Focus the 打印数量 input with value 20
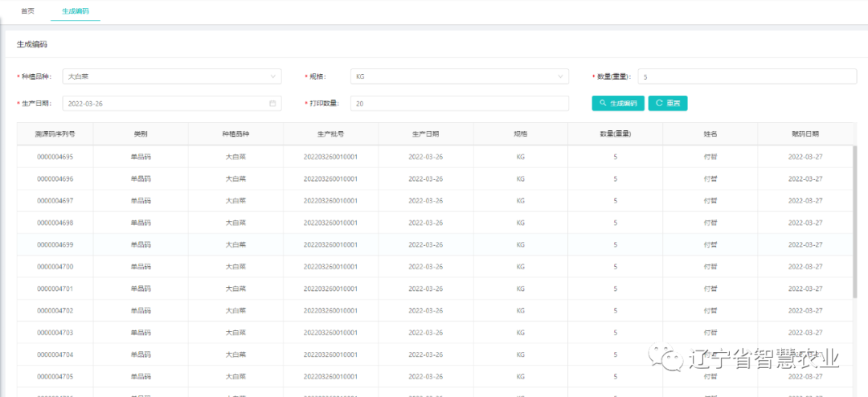Viewport: 868px width, 397px height. coord(460,104)
